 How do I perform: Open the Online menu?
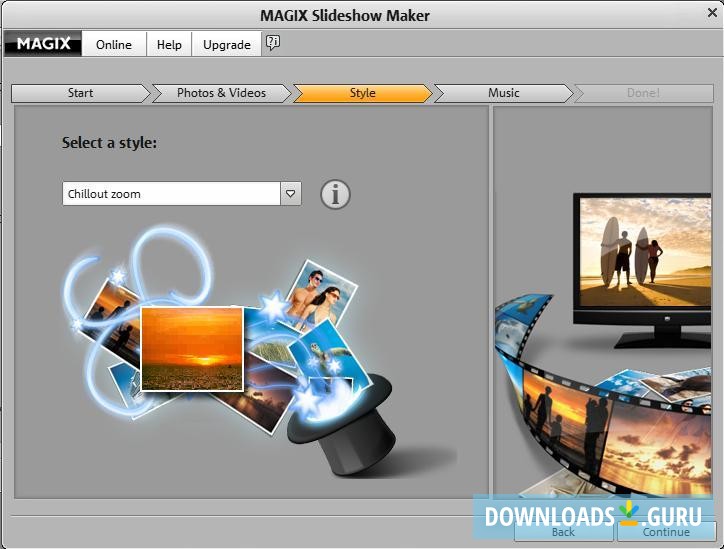point(114,44)
